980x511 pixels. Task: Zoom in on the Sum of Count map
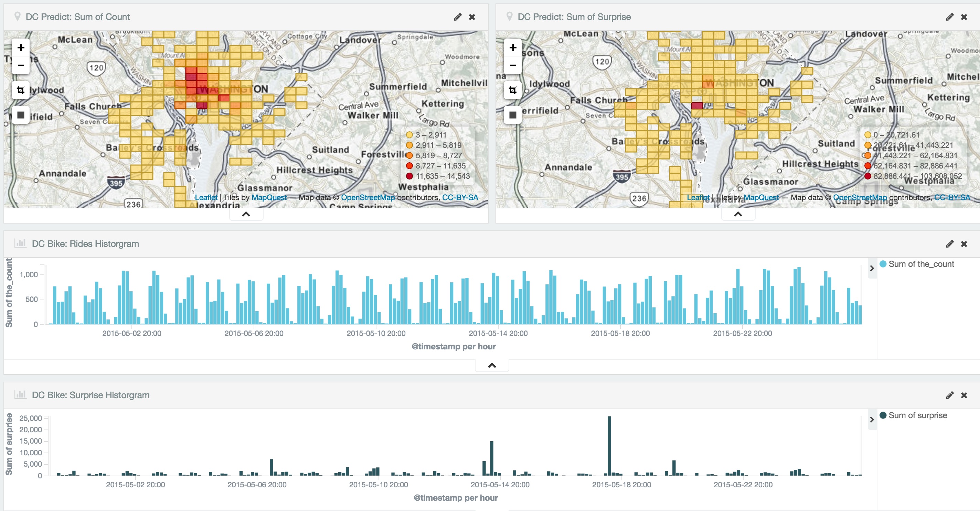[x=21, y=47]
